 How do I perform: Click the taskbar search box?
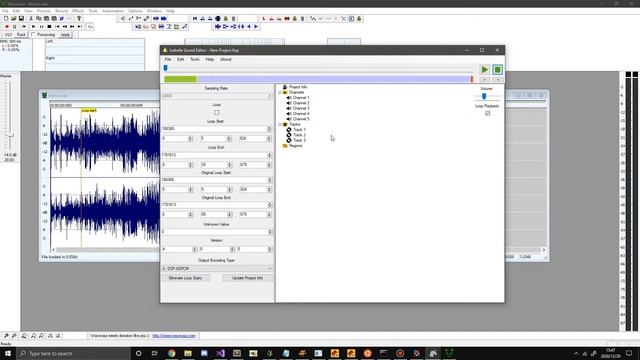pyautogui.click(x=73, y=353)
